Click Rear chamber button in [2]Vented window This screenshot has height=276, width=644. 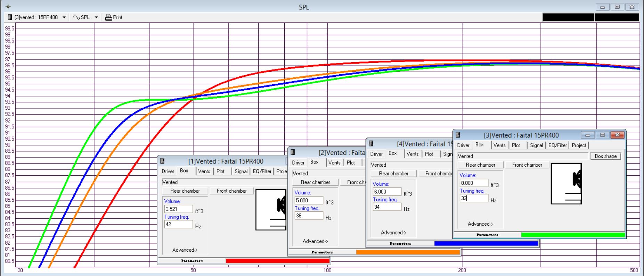pos(315,182)
